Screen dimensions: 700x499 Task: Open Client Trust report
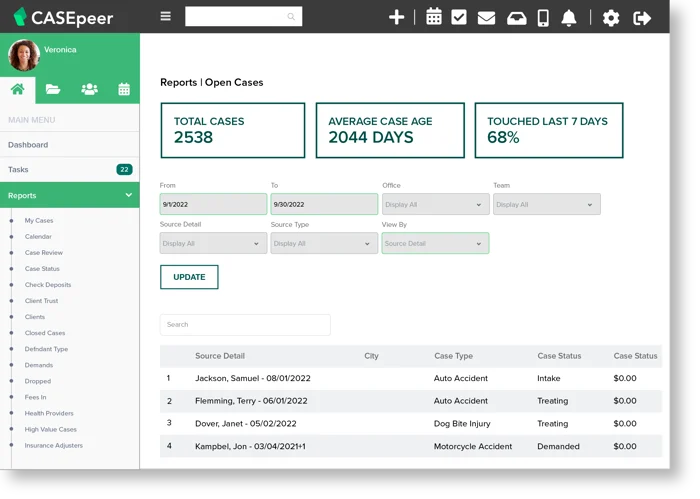click(42, 301)
